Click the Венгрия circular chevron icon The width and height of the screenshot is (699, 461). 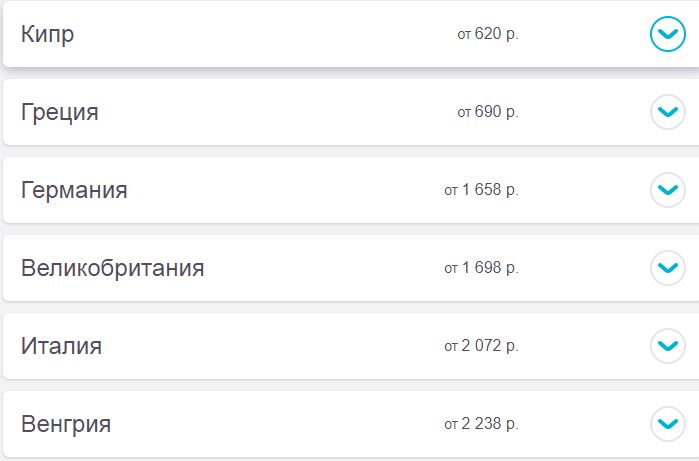[667, 424]
